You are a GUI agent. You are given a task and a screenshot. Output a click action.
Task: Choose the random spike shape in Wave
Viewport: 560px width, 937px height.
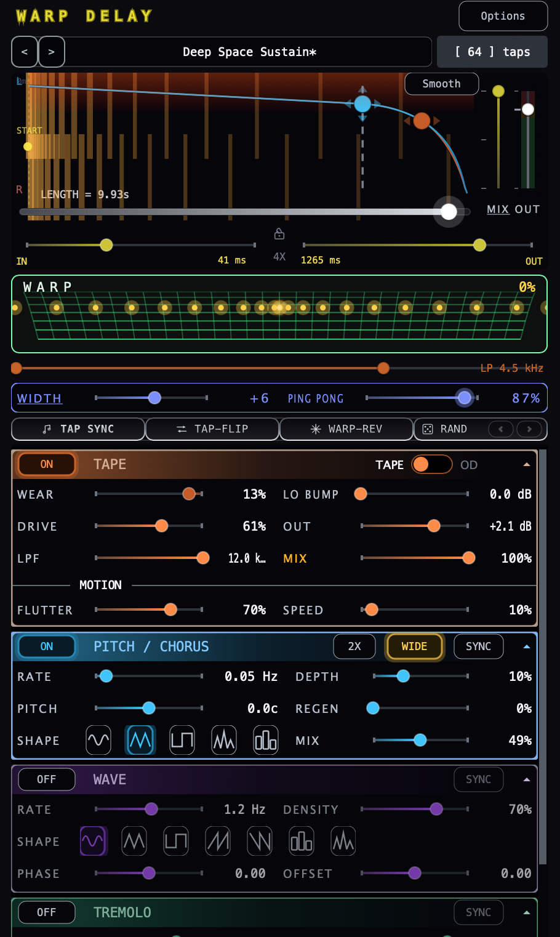(x=343, y=841)
